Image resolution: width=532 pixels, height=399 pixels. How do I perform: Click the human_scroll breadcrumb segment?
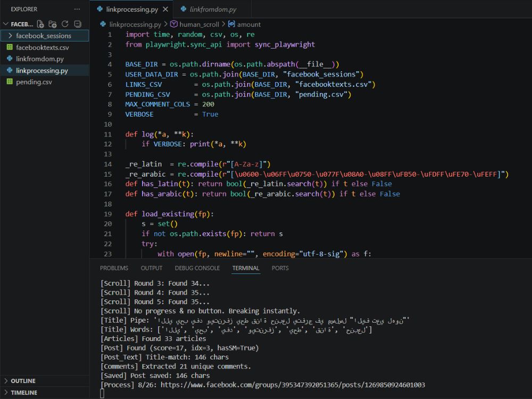pyautogui.click(x=199, y=24)
